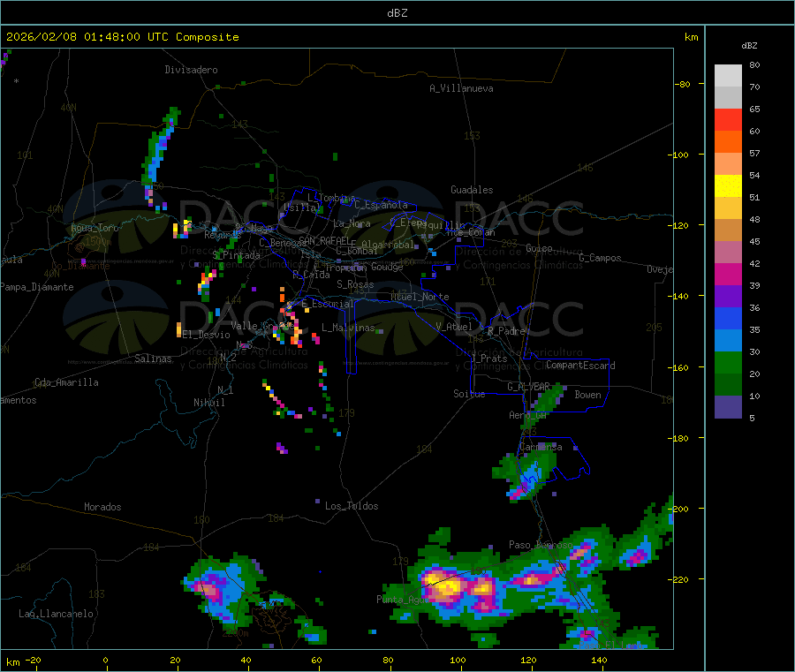Click the 'Bowen' place label
This screenshot has width=795, height=672.
coord(587,395)
